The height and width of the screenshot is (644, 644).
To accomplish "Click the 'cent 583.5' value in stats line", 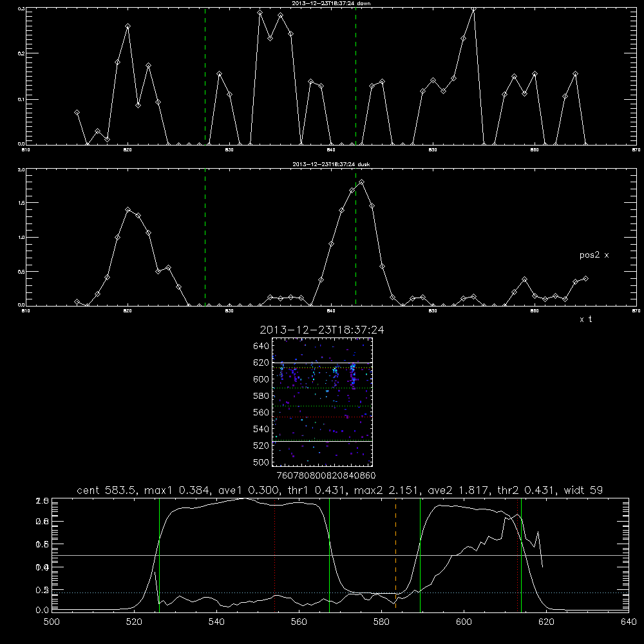I will click(x=107, y=490).
